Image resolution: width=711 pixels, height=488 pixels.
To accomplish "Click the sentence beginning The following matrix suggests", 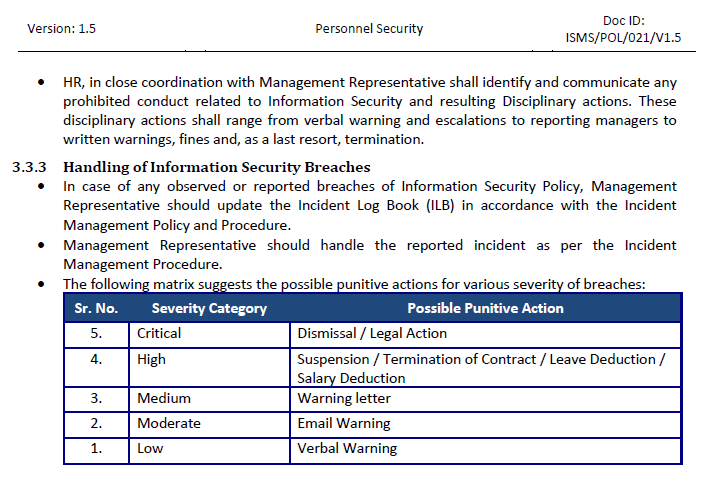I will pyautogui.click(x=354, y=284).
